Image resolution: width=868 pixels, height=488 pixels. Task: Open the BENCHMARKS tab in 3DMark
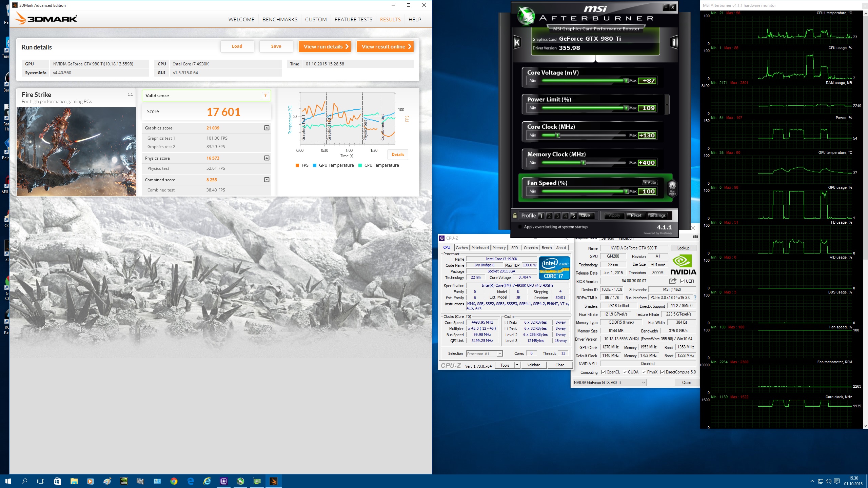click(x=280, y=20)
